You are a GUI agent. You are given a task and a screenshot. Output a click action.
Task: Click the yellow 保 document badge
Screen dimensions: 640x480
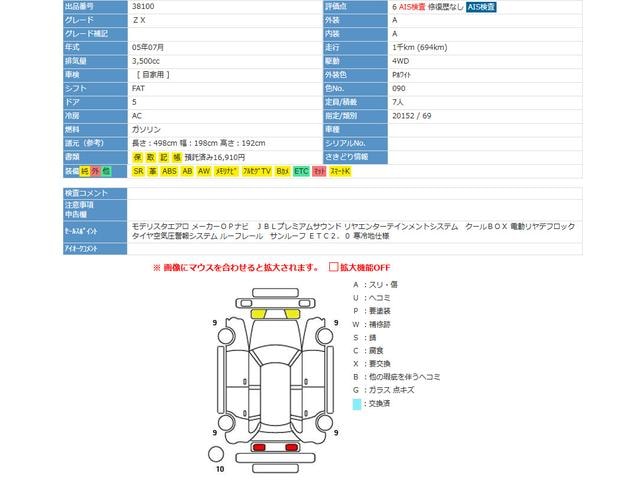[138, 157]
